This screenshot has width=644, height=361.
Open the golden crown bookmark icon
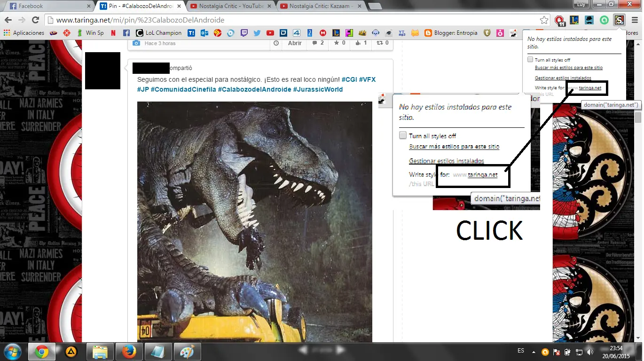point(362,33)
